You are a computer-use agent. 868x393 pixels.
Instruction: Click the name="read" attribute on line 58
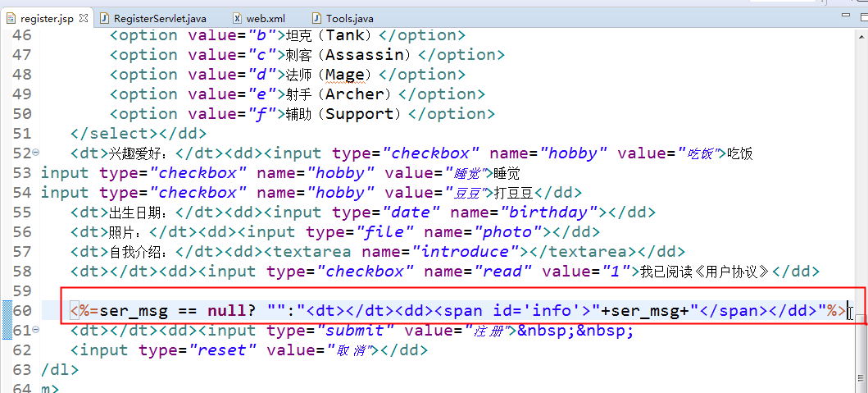(x=479, y=272)
